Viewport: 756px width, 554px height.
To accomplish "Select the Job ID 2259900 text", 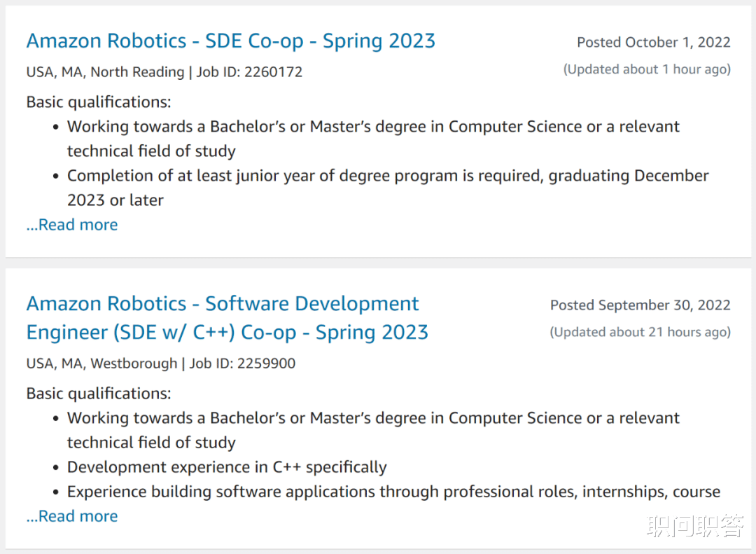I will coord(242,363).
